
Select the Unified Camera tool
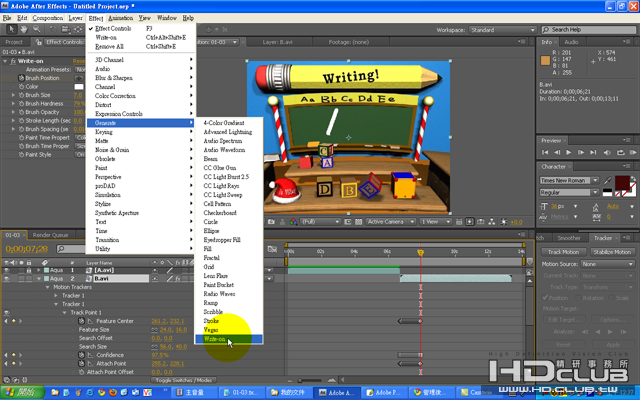click(65, 29)
